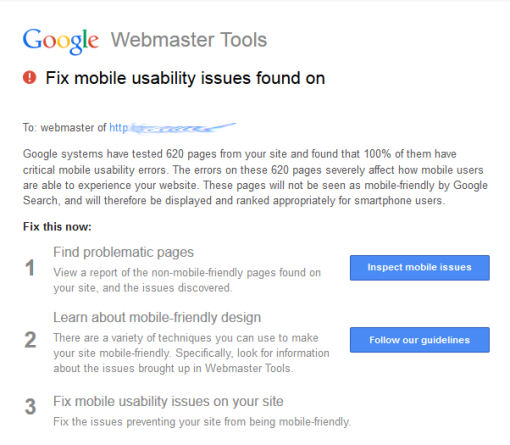Open the blurred http website link

pos(172,128)
